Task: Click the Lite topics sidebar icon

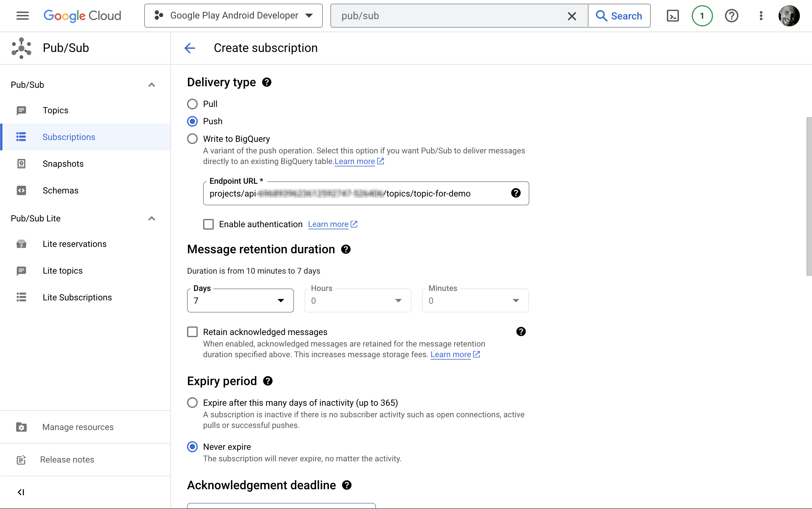Action: 22,270
